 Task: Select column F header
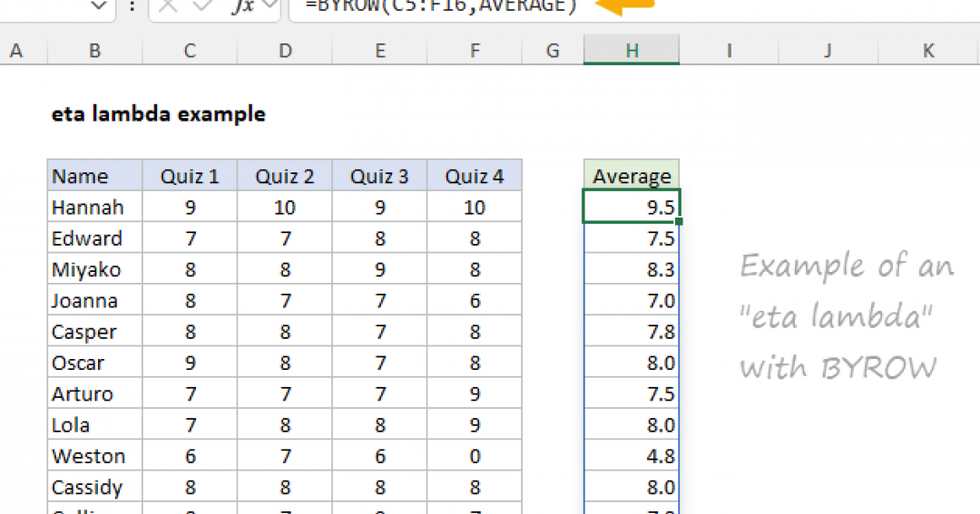(x=475, y=50)
